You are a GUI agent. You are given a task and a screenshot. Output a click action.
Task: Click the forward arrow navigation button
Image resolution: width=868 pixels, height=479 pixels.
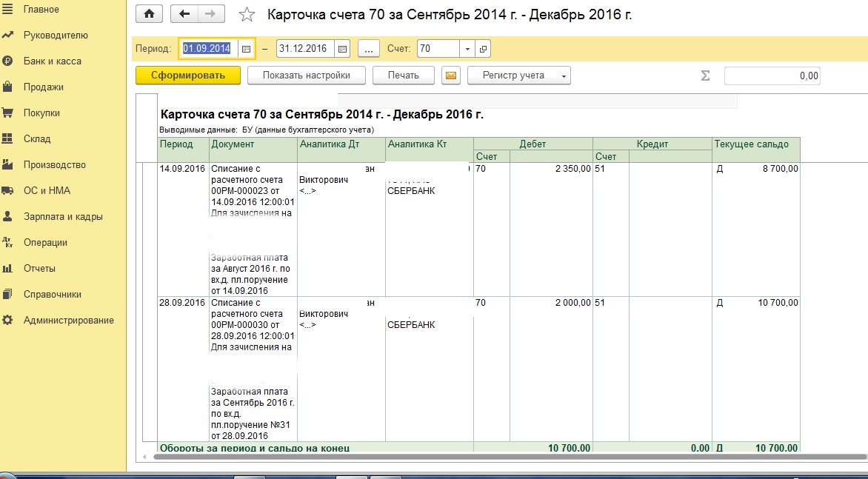210,14
